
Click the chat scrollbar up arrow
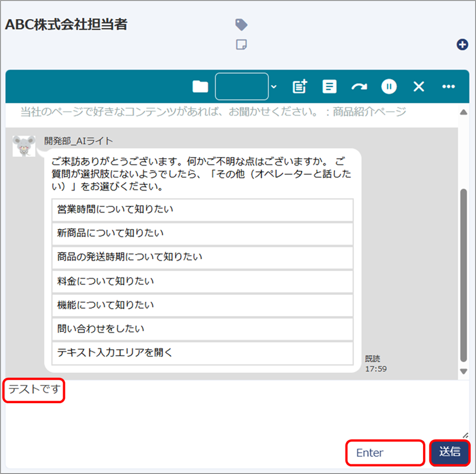463,113
